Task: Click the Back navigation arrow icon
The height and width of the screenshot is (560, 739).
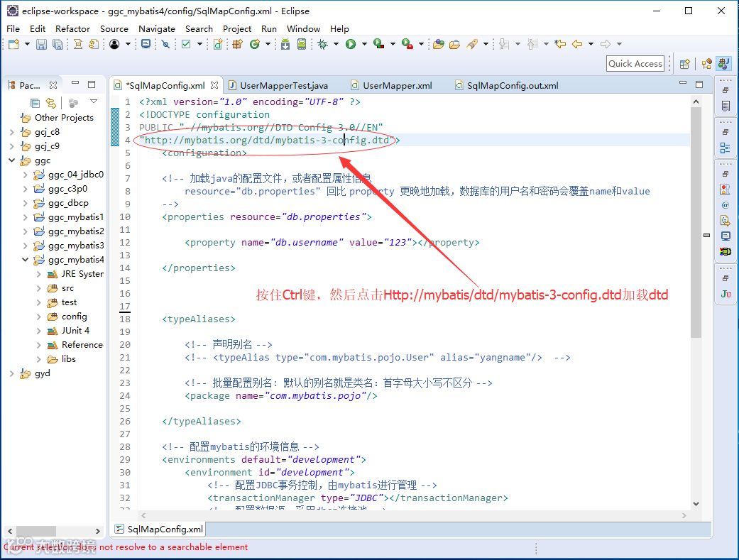Action: pos(577,44)
